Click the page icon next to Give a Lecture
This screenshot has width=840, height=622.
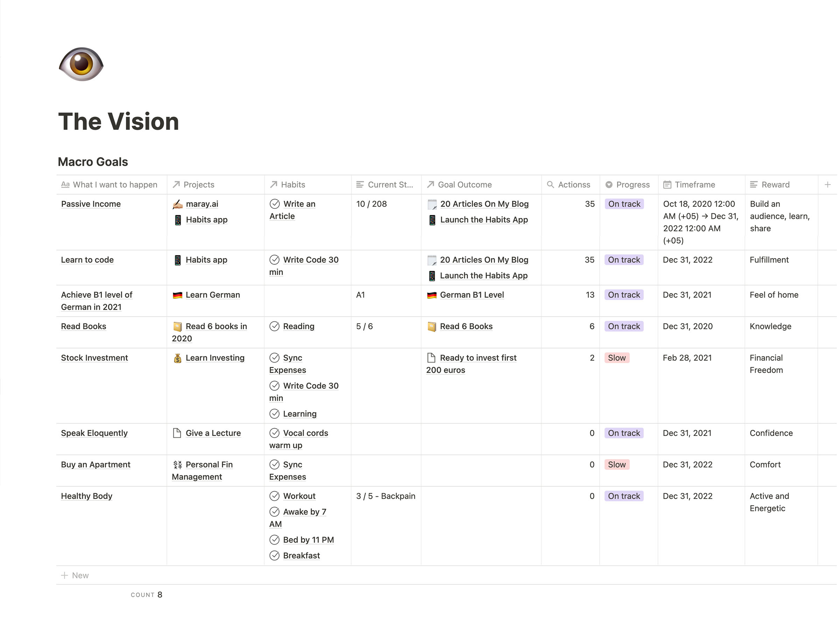pyautogui.click(x=177, y=433)
